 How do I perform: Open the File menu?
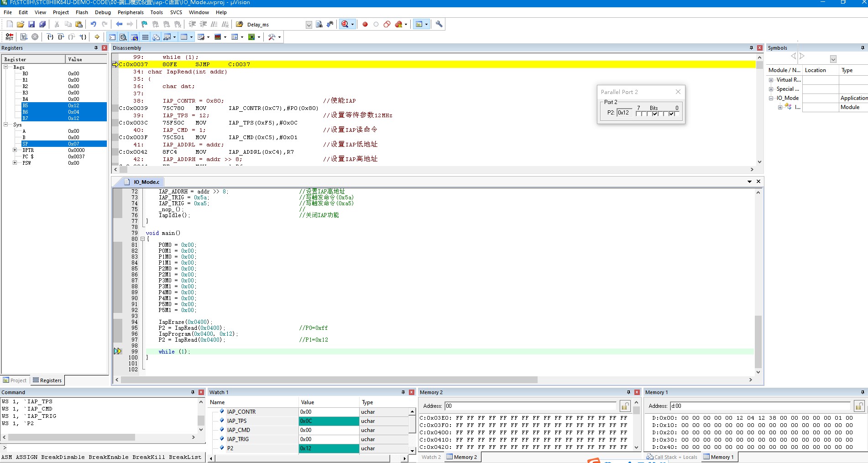pos(8,12)
